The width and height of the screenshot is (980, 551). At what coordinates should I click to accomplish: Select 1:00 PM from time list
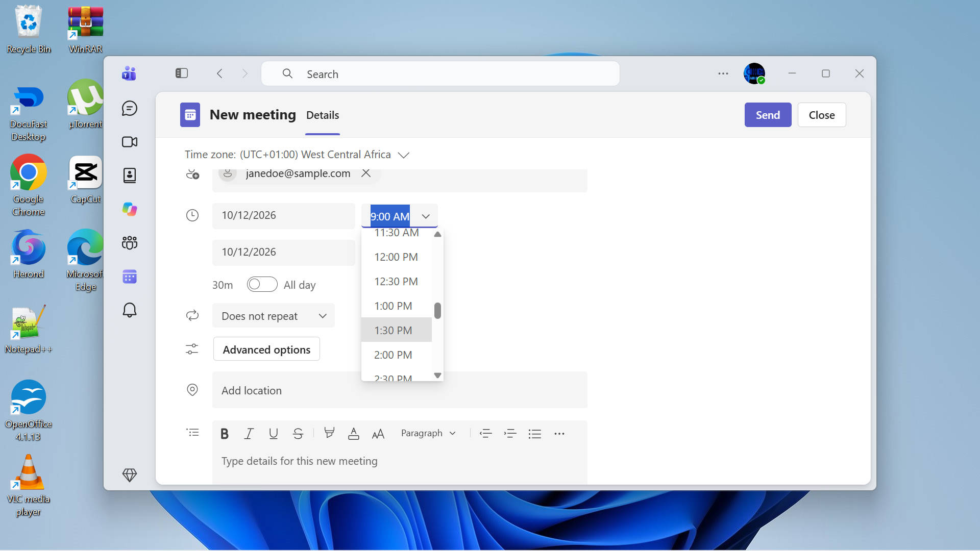click(397, 306)
